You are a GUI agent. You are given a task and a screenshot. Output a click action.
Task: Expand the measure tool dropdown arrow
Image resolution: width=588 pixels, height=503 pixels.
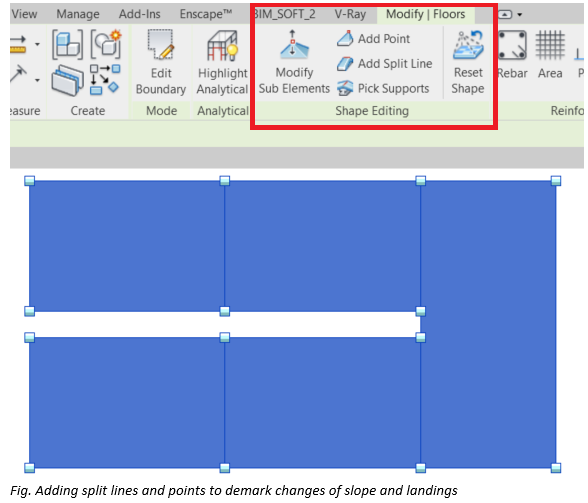coord(37,44)
